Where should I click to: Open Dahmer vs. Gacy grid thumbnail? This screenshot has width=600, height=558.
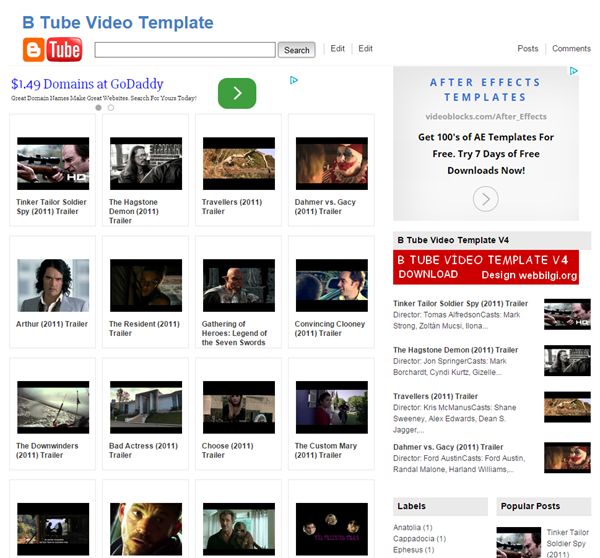[332, 163]
